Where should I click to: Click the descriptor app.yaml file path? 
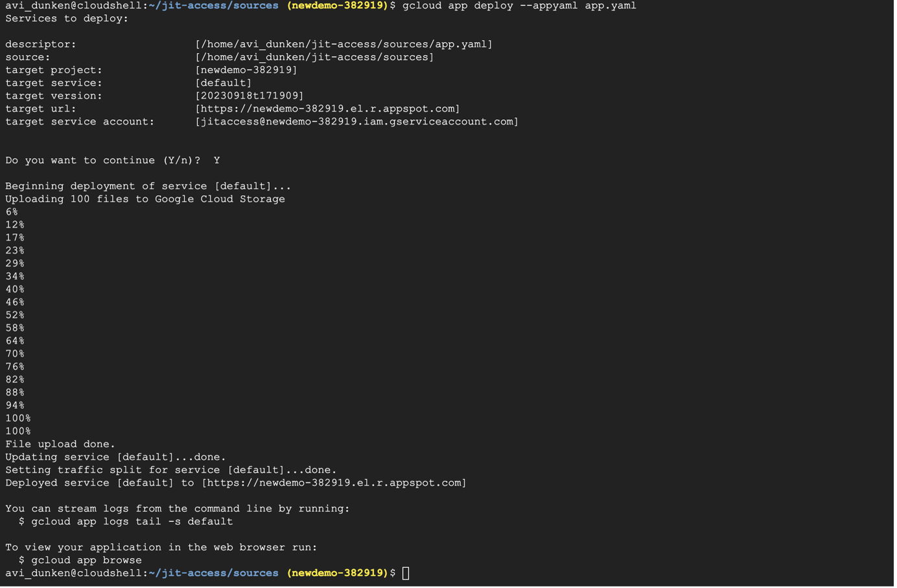pyautogui.click(x=344, y=44)
